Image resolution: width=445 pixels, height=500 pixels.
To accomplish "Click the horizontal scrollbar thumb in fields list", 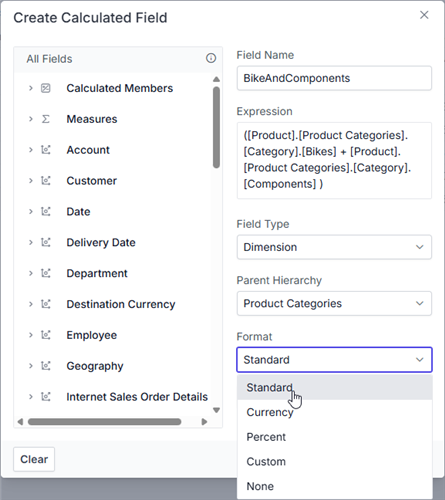I will click(105, 422).
